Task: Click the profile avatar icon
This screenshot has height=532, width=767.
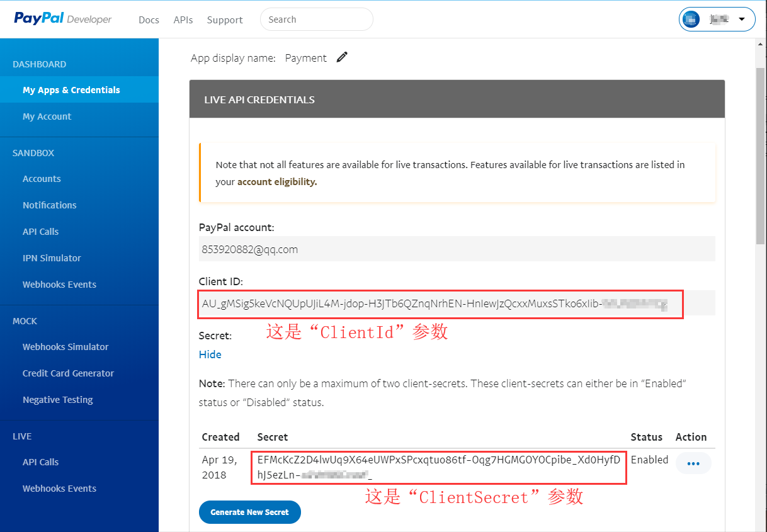Action: (x=691, y=19)
